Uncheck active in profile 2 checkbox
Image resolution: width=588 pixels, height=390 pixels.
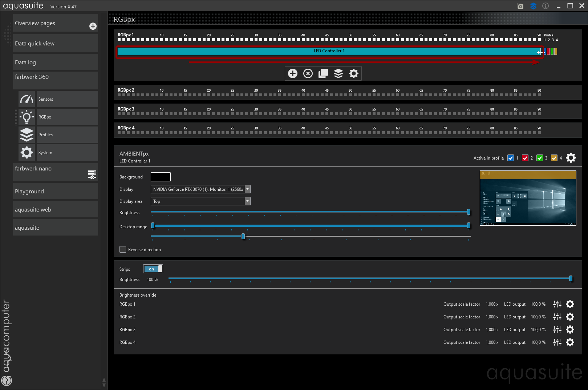525,158
